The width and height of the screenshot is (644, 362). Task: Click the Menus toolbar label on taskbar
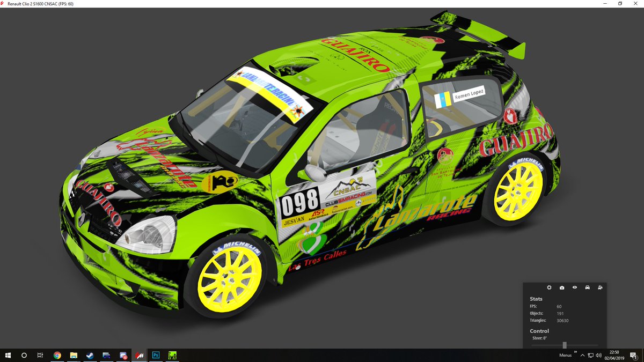tap(565, 356)
